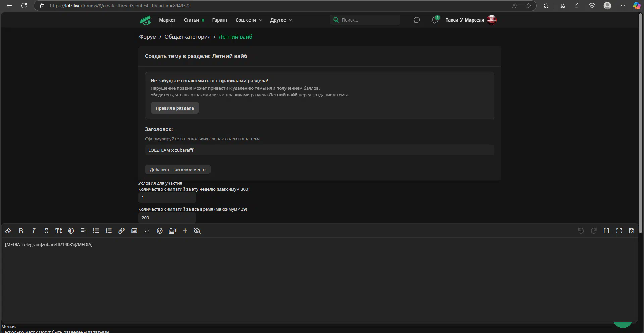The image size is (644, 333).
Task: Open browser essentials heart icon
Action: point(592,6)
